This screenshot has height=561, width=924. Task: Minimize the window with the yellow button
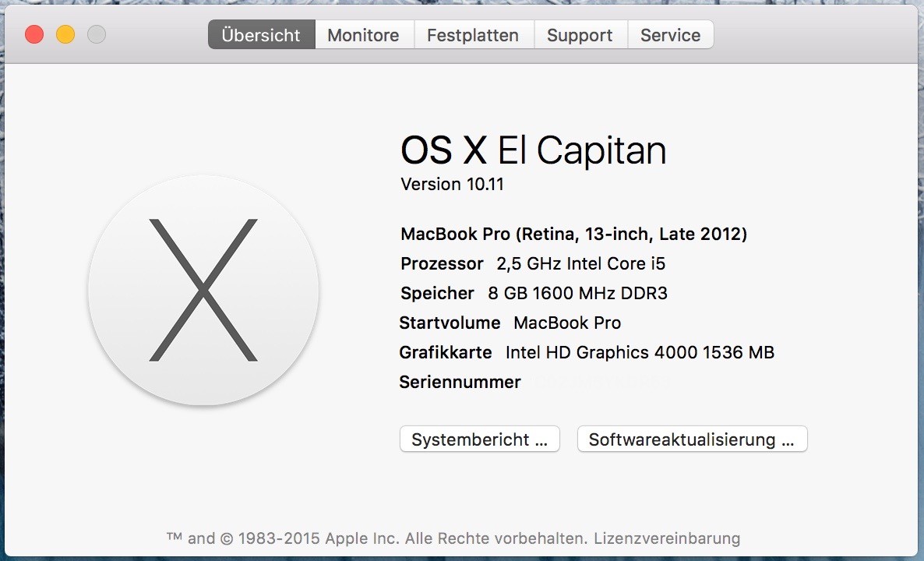point(65,34)
